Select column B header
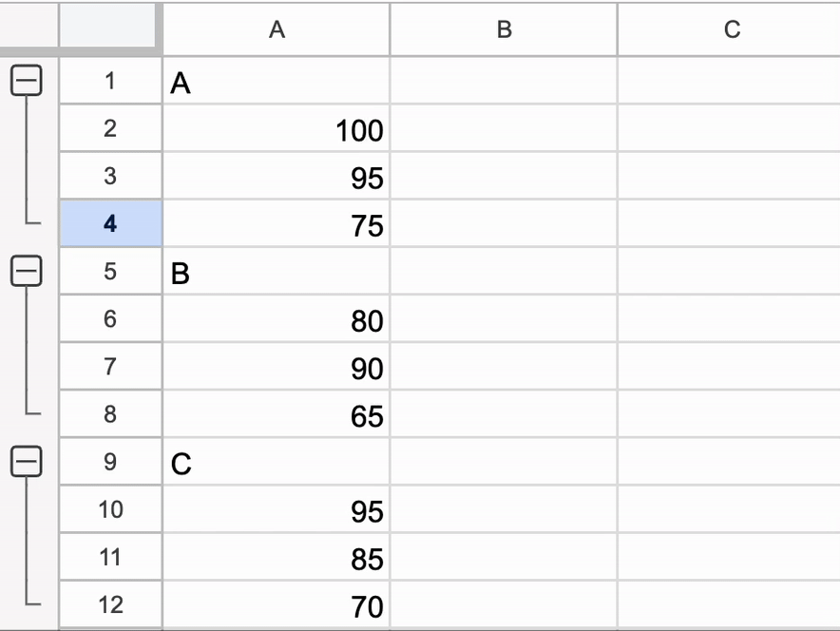Image resolution: width=840 pixels, height=631 pixels. click(x=505, y=29)
